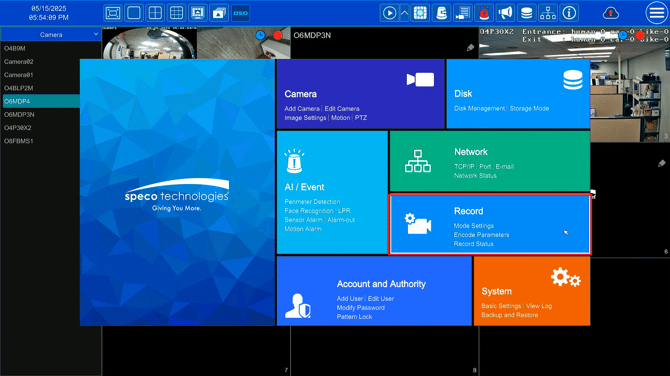Open the Record settings tile

point(490,224)
